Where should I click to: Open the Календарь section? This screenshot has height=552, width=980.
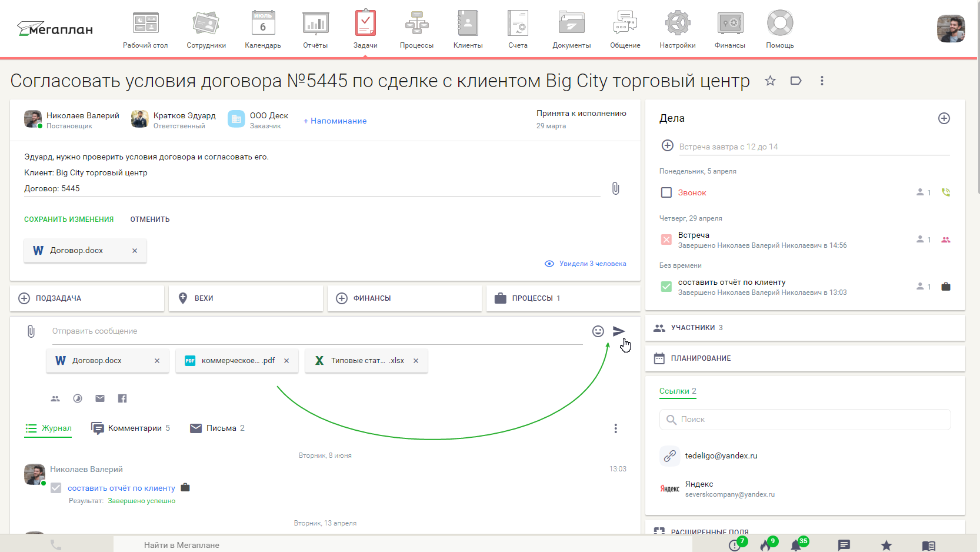coord(263,29)
